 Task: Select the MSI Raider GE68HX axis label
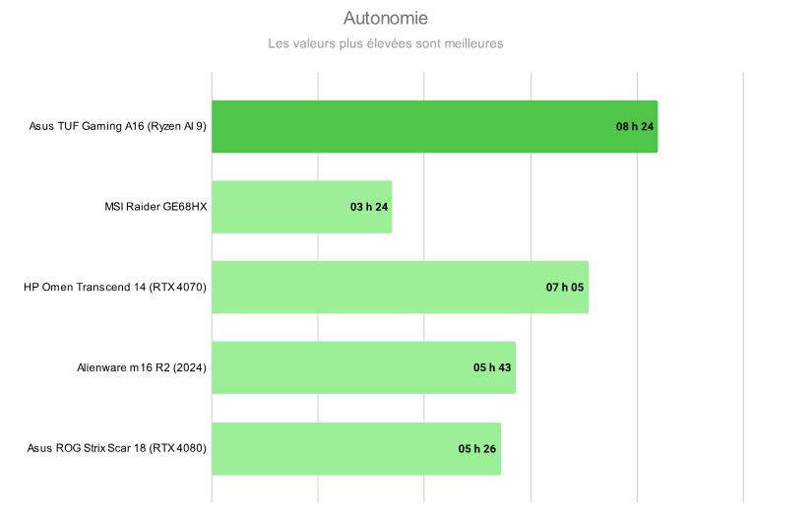[156, 207]
